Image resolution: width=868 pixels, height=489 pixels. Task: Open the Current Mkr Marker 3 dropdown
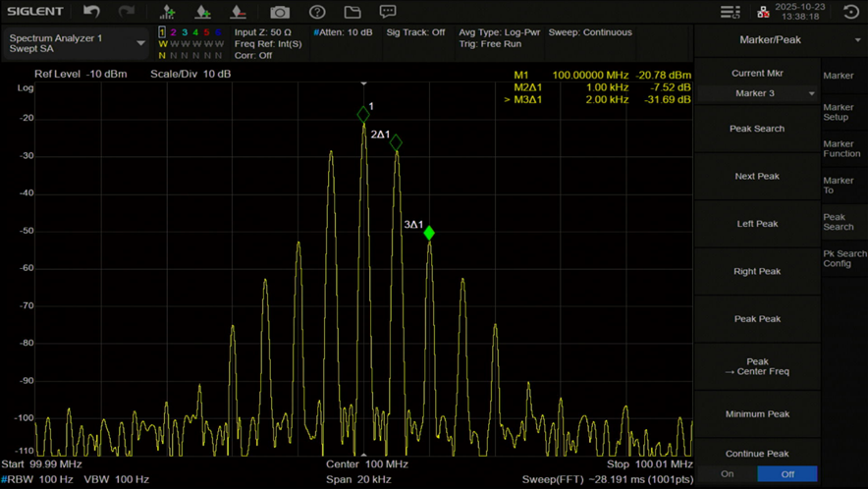click(757, 93)
